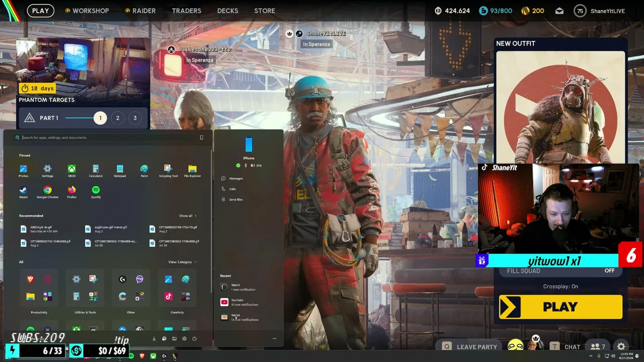
Task: Click the phone toggle icon beside search
Action: coord(201,137)
